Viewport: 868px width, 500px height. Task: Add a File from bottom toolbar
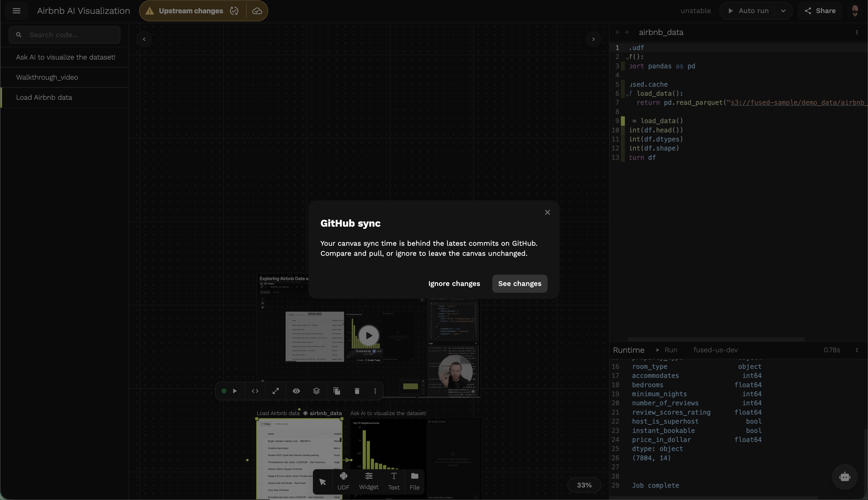coord(415,481)
